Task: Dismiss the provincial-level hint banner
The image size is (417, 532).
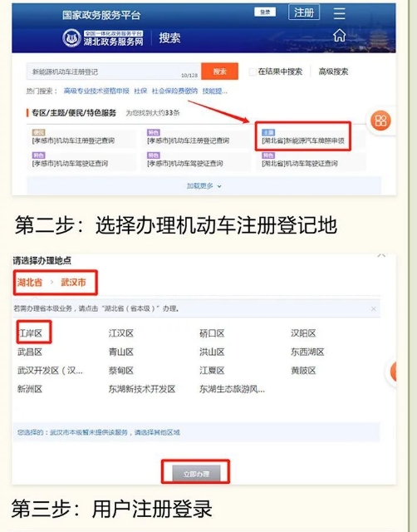Action: [373, 308]
